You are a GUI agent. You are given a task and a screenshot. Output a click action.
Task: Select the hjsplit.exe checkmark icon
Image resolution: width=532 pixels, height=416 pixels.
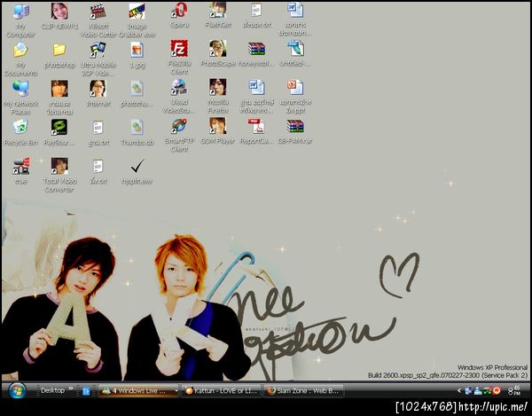click(137, 166)
